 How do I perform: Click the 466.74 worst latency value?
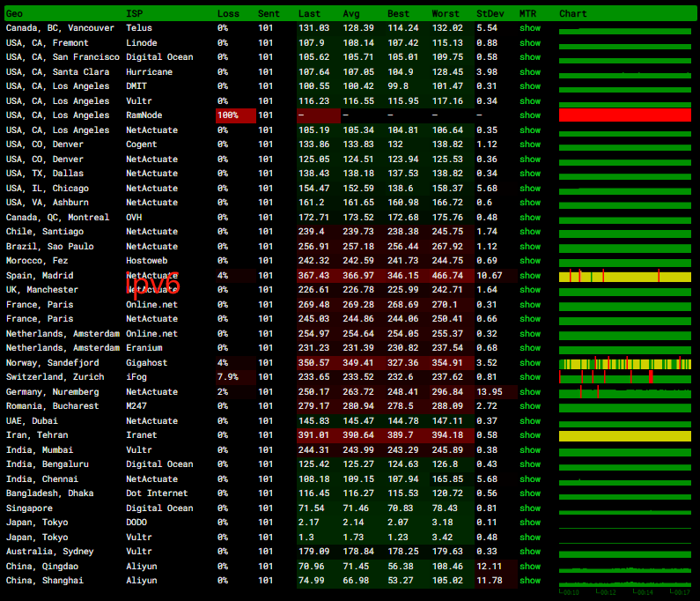coord(447,276)
